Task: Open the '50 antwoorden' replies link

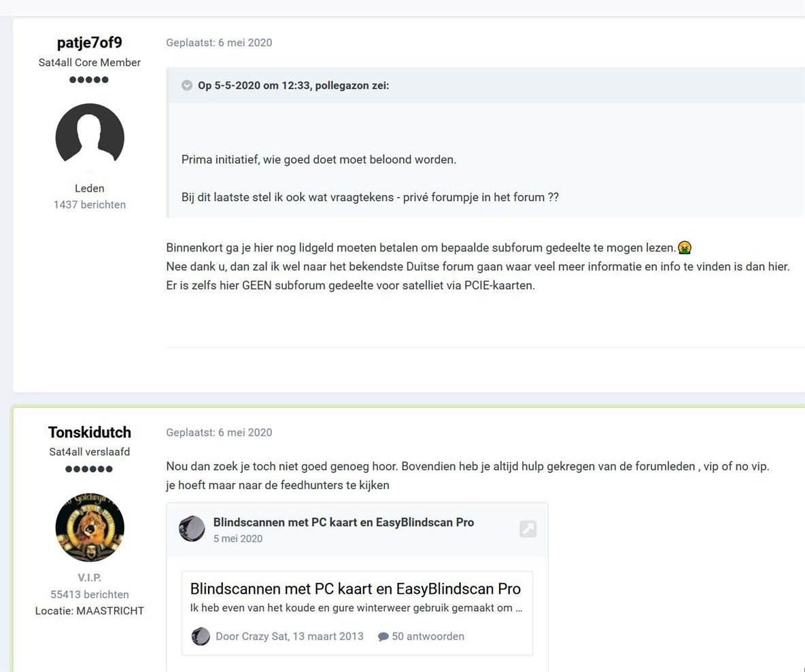Action: 428,637
